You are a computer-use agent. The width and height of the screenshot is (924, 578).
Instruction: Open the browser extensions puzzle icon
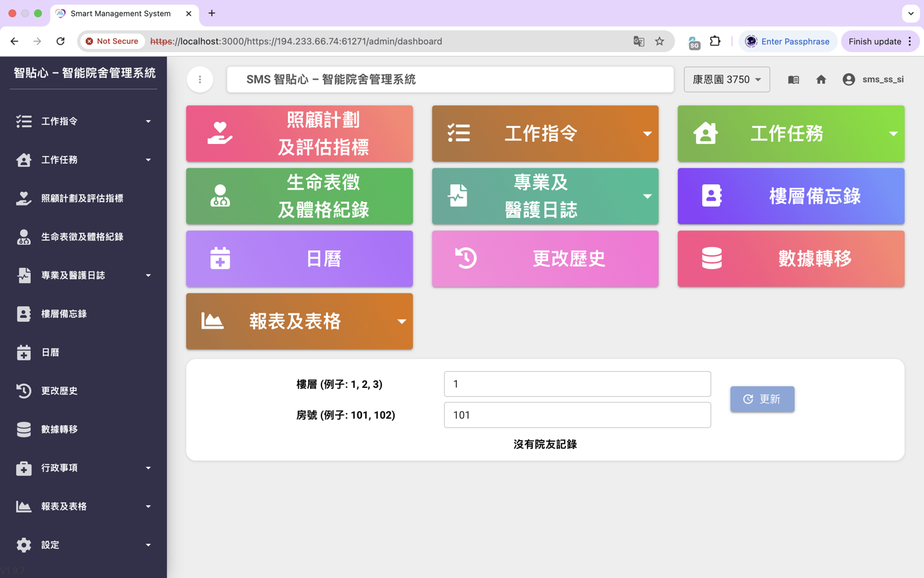pyautogui.click(x=715, y=41)
